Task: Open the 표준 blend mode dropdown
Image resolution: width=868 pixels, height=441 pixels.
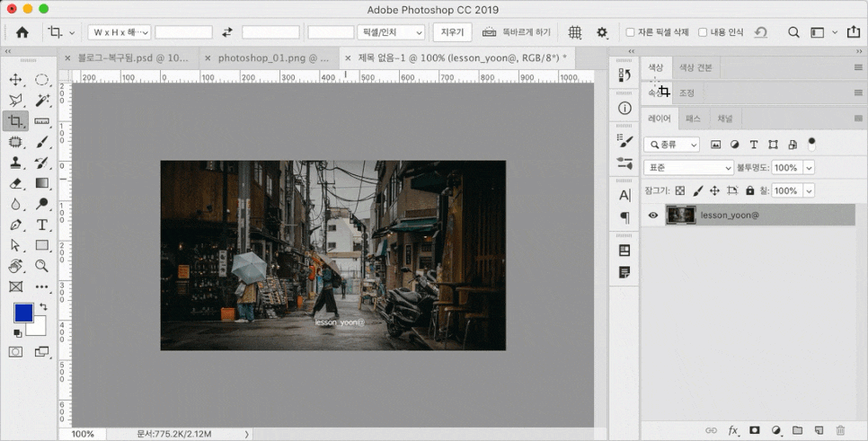Action: point(688,168)
